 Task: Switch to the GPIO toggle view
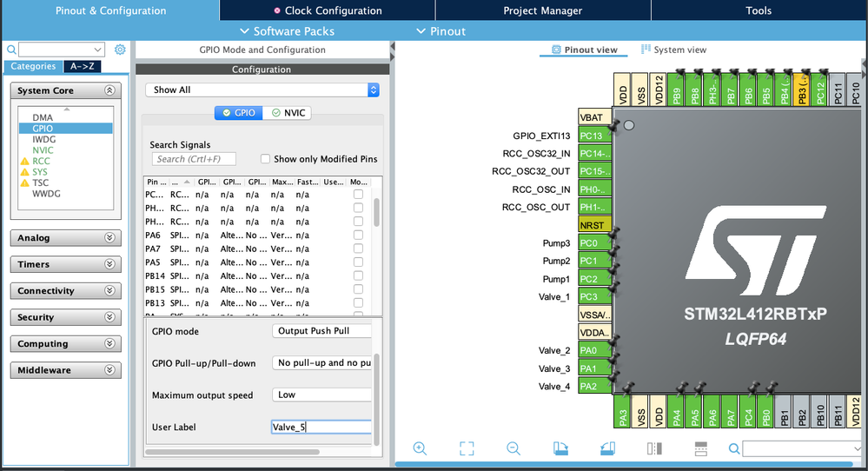239,113
